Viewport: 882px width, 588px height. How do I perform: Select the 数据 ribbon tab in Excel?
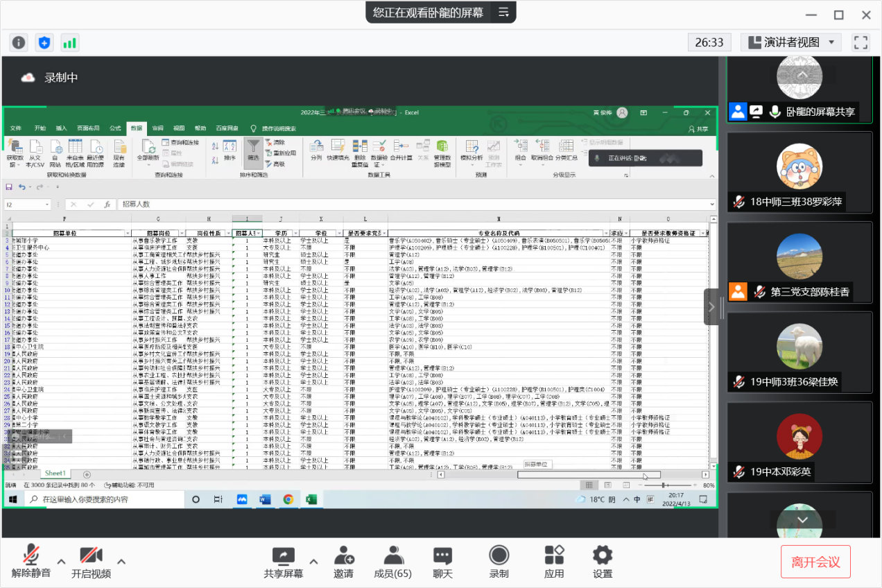136,128
